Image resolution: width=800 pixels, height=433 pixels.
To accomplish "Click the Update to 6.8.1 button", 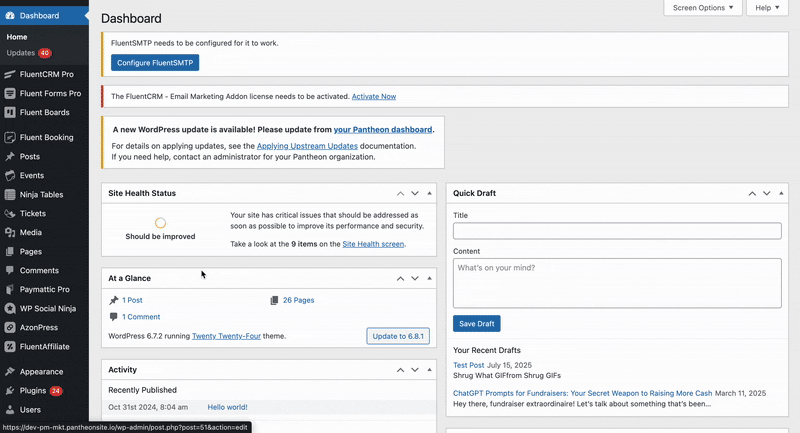I will tap(398, 336).
